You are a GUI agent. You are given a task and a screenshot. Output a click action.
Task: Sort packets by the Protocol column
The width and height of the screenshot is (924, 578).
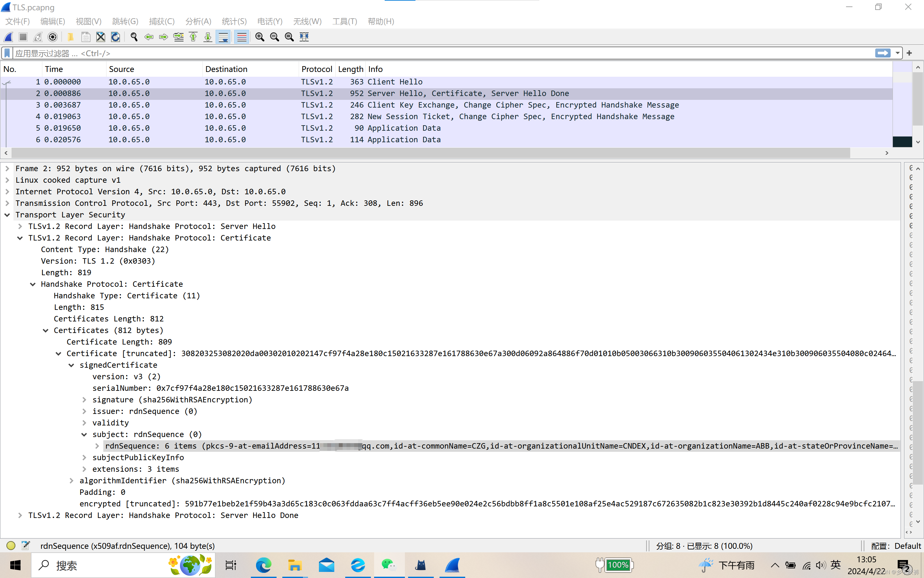(x=317, y=69)
